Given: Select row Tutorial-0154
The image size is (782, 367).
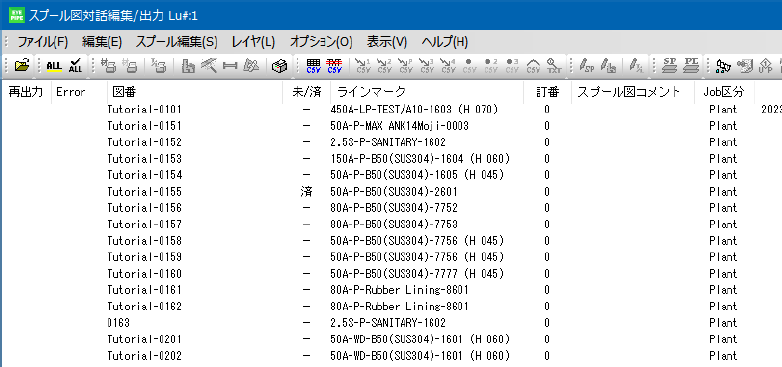Looking at the screenshot, I should tap(391, 175).
